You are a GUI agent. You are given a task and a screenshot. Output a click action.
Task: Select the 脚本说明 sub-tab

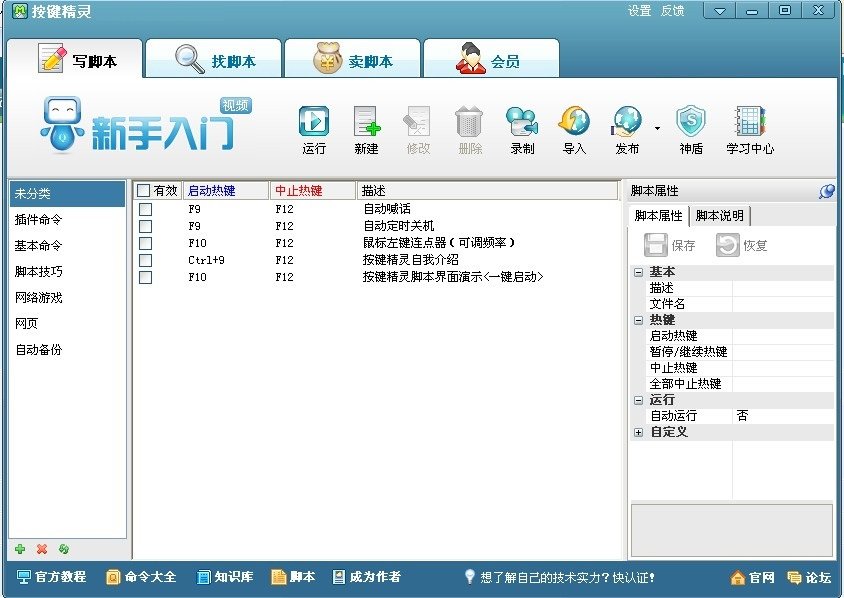[x=720, y=216]
